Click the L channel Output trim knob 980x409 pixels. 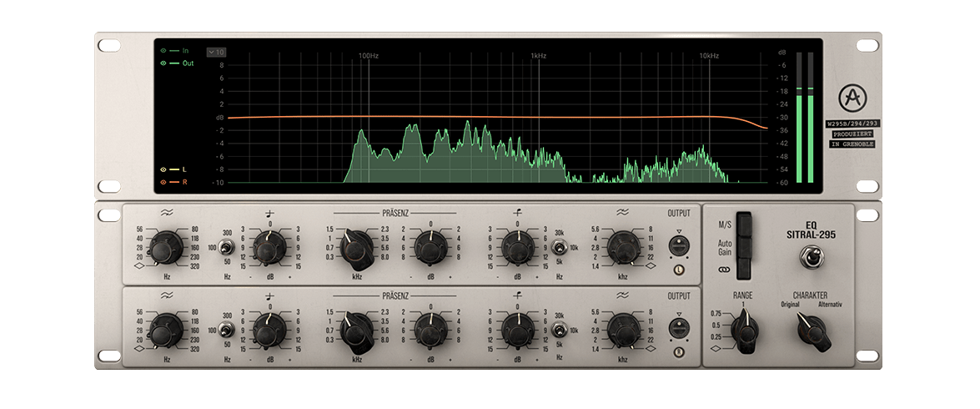(x=679, y=246)
